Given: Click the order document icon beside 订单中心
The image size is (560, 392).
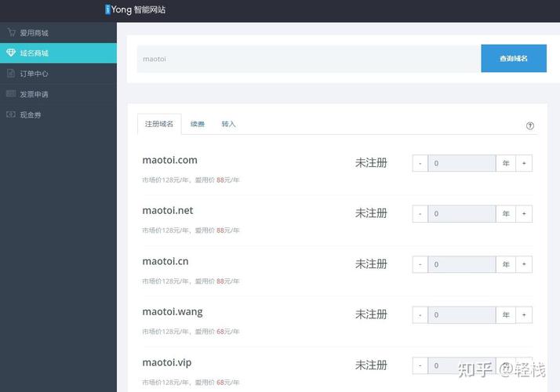Looking at the screenshot, I should tap(11, 74).
